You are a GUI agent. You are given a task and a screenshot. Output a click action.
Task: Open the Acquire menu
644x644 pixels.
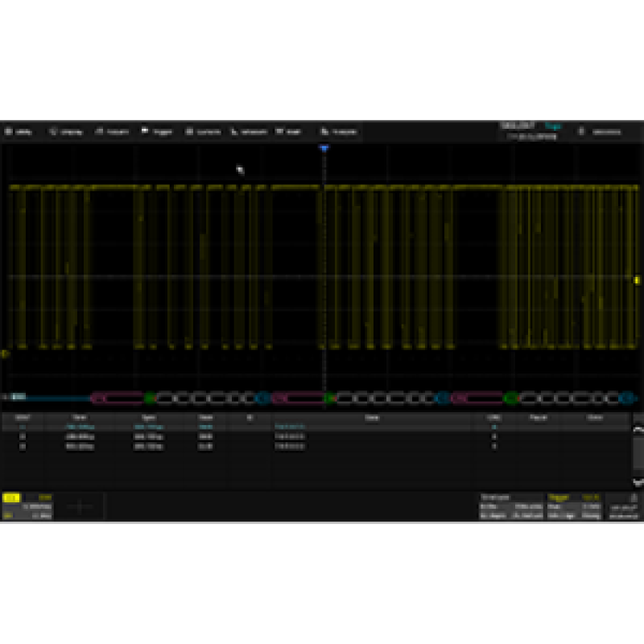[113, 131]
